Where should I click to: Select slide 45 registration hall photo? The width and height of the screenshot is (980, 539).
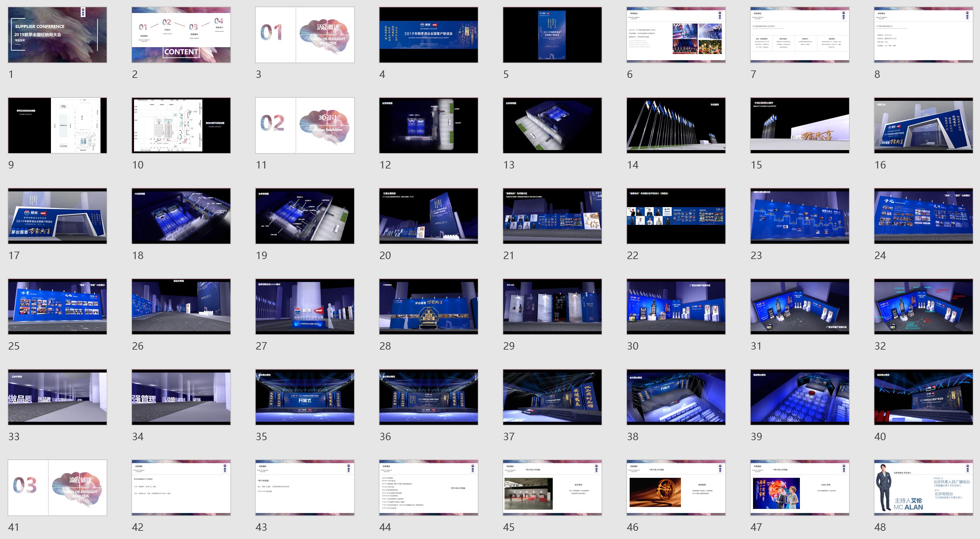pyautogui.click(x=552, y=487)
